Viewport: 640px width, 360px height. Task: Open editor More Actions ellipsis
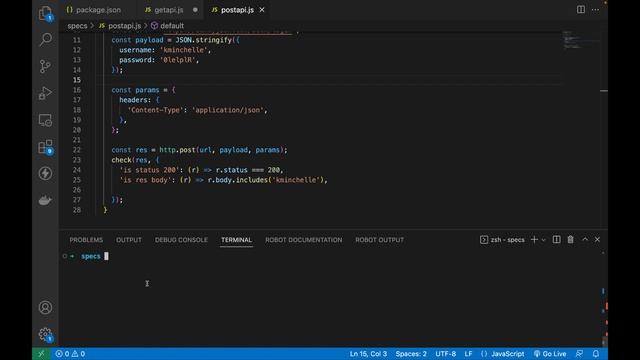point(596,9)
